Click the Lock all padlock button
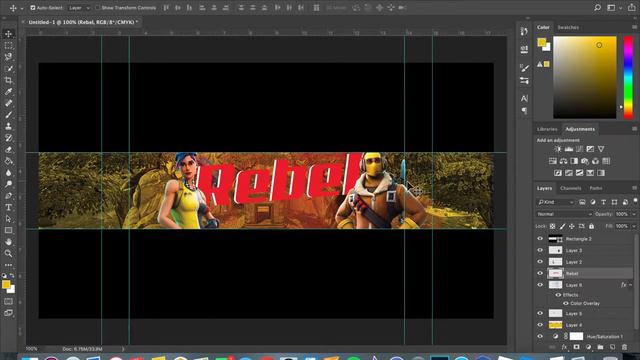 (x=591, y=226)
